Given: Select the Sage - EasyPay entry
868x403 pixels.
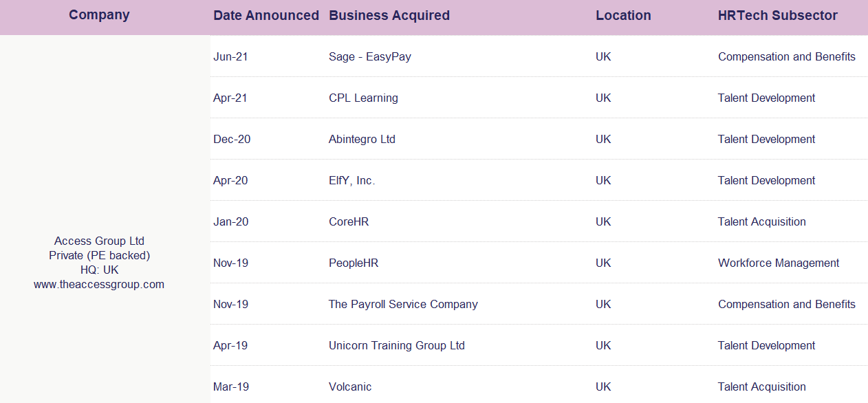Looking at the screenshot, I should pos(370,56).
